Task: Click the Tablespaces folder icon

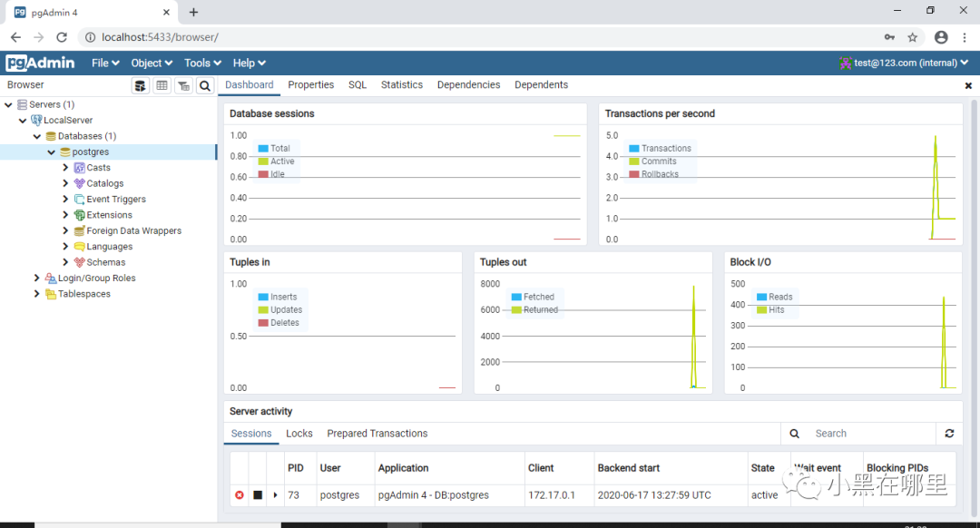Action: (51, 294)
